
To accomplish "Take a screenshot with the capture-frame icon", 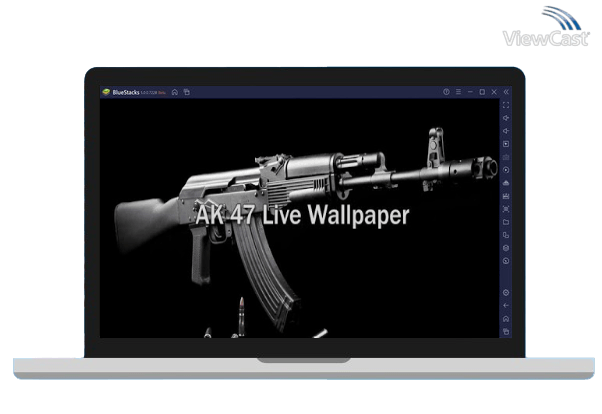I will (506, 209).
